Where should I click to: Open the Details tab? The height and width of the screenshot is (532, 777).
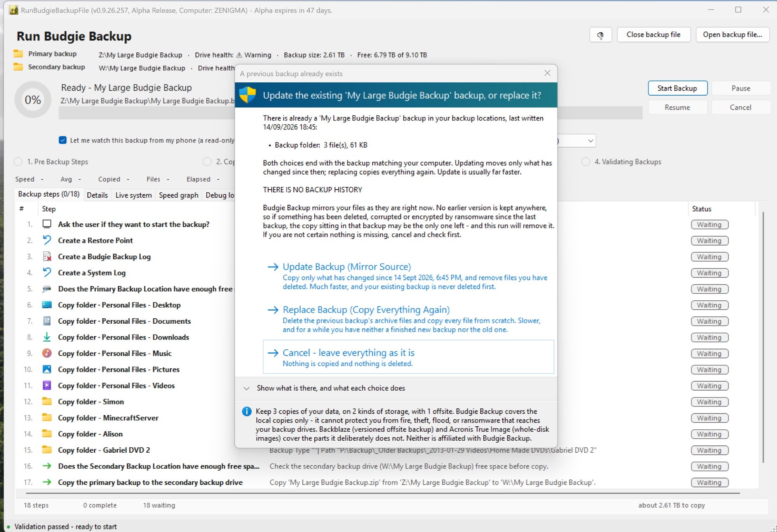coord(97,195)
